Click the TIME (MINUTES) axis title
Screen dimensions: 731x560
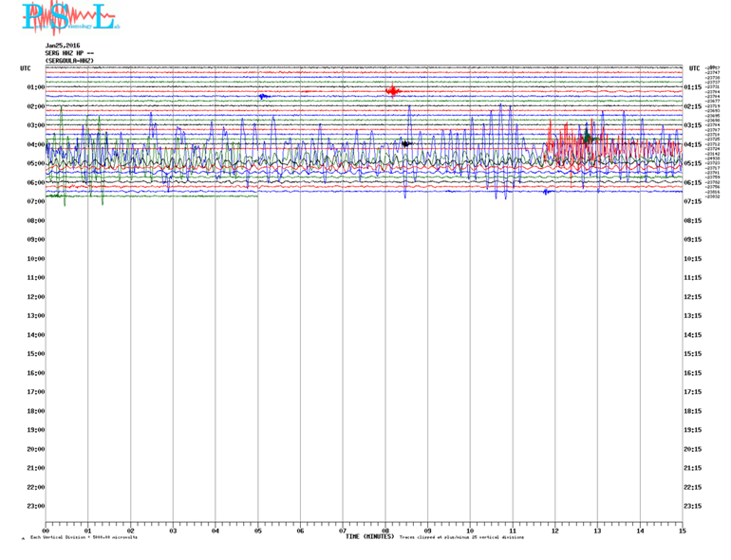pos(369,536)
